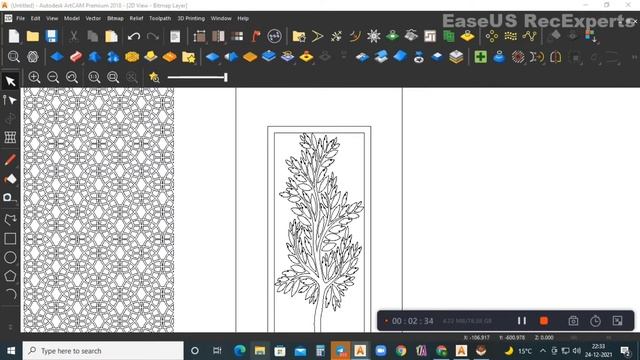Open the Windows Start menu
Viewport: 640px width, 360px height.
(x=11, y=351)
